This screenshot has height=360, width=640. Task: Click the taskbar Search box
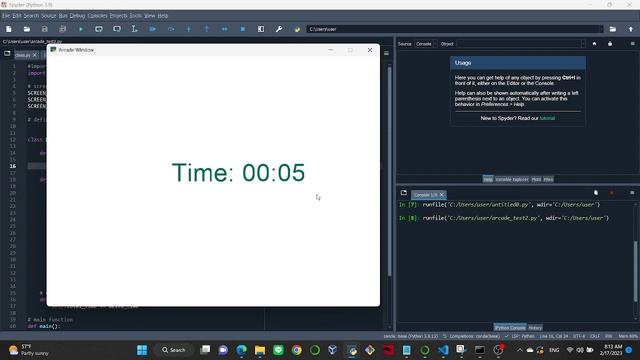pos(174,350)
